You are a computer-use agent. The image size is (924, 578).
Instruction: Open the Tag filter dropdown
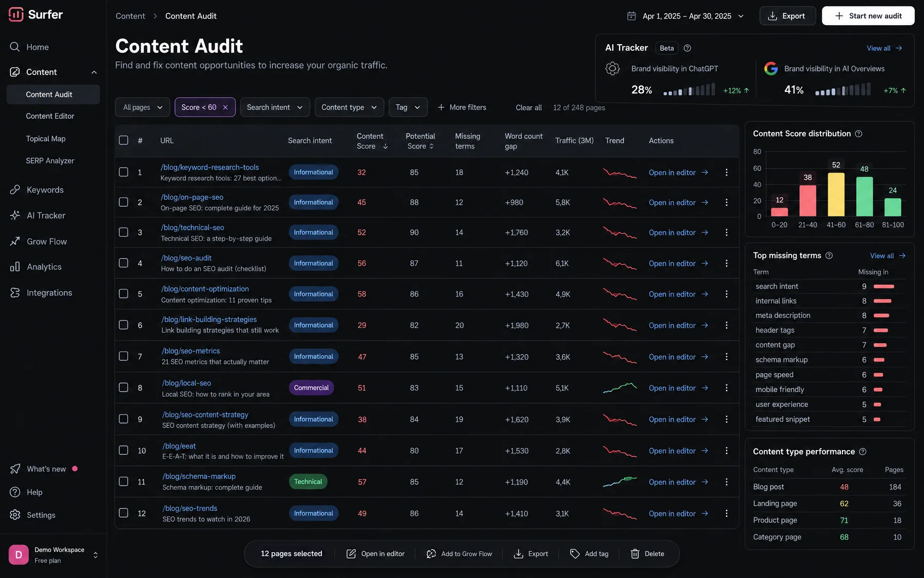click(408, 107)
